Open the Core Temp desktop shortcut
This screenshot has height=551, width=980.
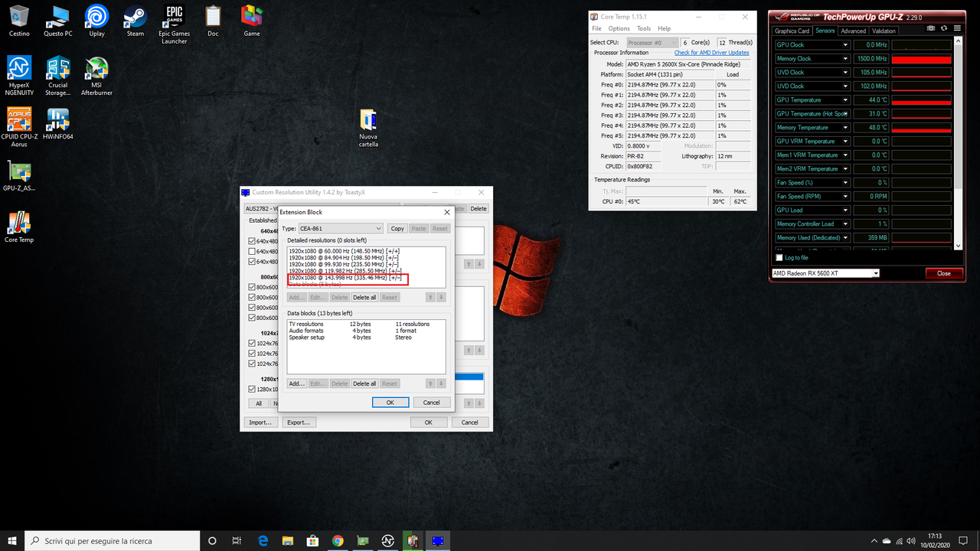click(19, 227)
